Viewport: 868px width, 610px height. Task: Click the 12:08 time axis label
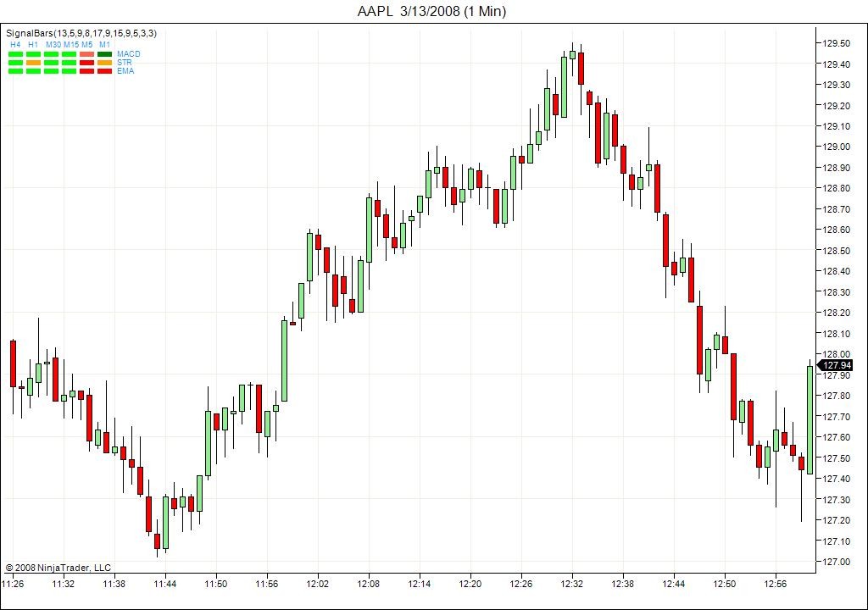[369, 584]
